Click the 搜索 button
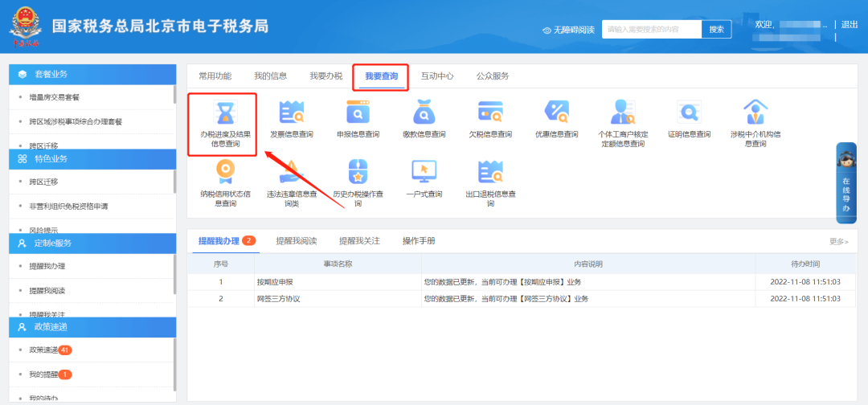This screenshot has height=405, width=868. tap(716, 29)
